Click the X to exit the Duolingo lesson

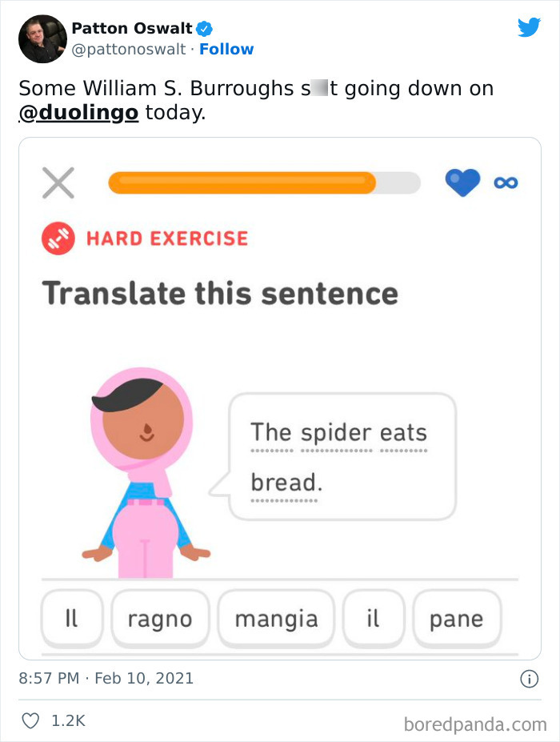[56, 182]
